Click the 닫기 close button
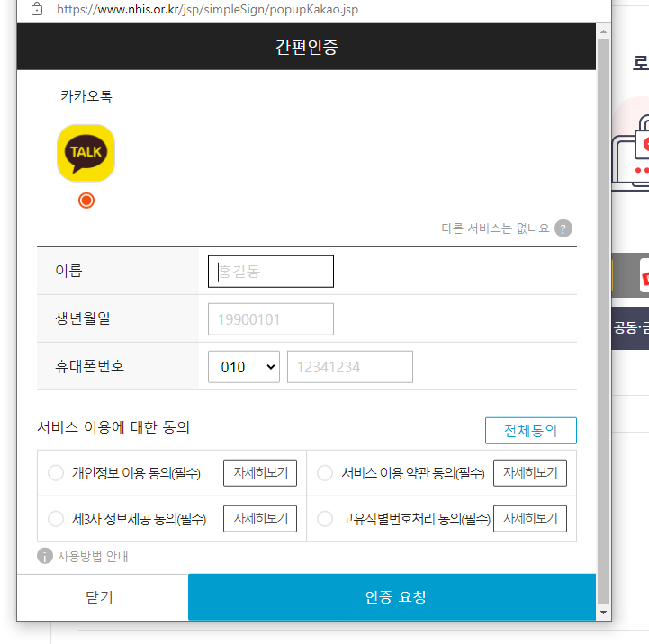 click(103, 597)
